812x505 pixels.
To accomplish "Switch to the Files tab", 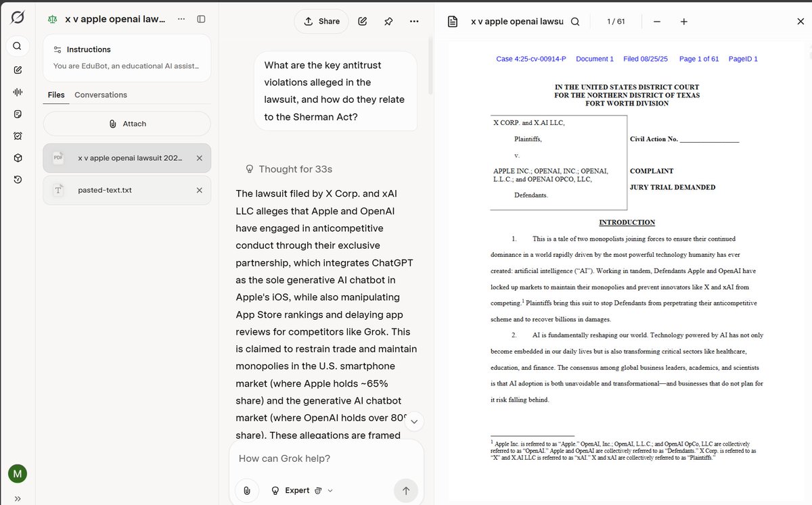I will tap(56, 95).
